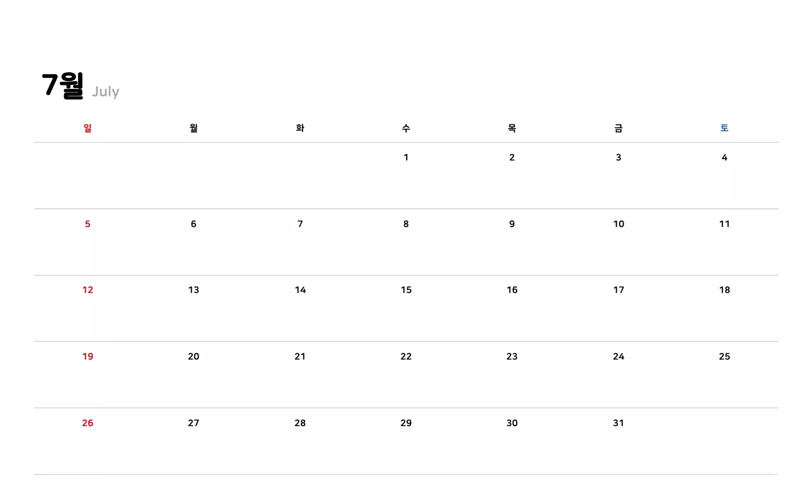The height and width of the screenshot is (504, 812).
Task: Select Saturday date 25
Action: (724, 356)
